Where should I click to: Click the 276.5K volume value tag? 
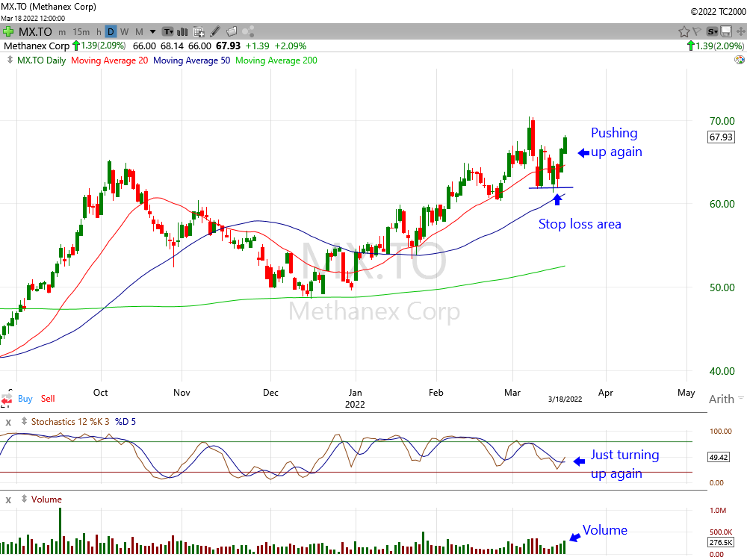(721, 542)
